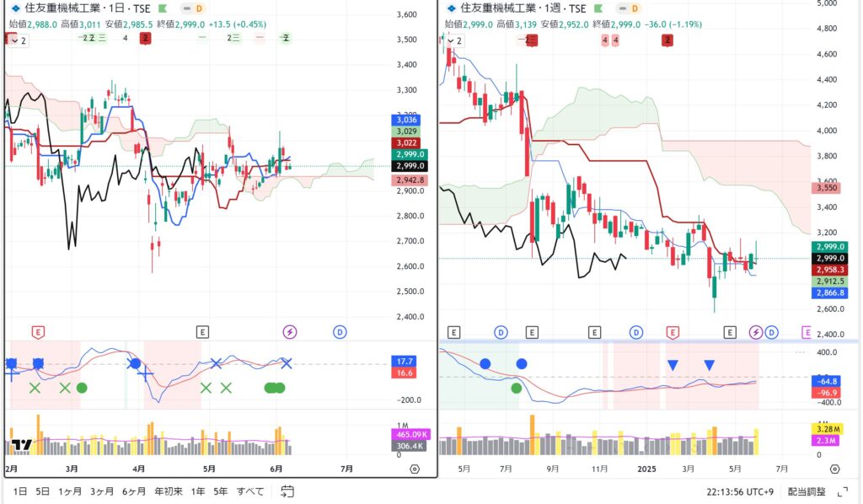
Task: Click the green flag icon on the 1日 chart
Action: pyautogui.click(x=163, y=8)
